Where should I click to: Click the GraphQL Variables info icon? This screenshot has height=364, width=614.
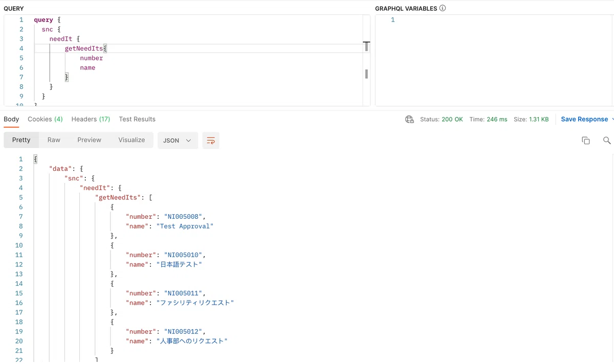click(443, 8)
